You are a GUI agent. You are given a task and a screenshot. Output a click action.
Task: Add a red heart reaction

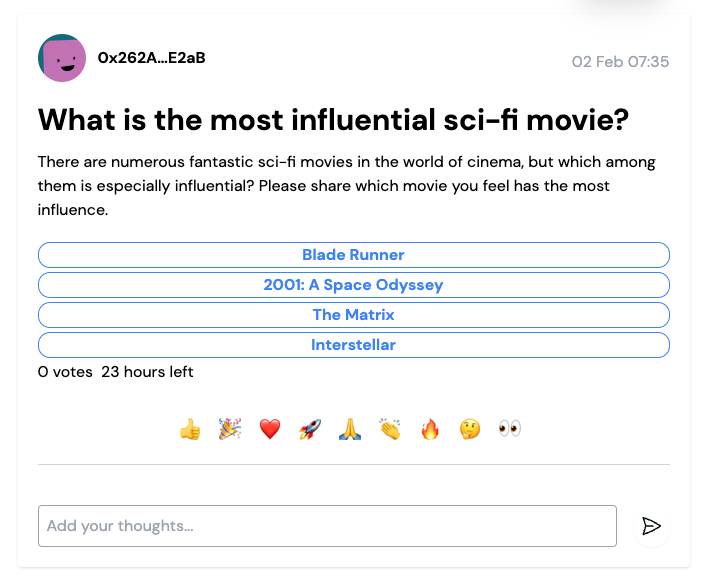coord(270,429)
